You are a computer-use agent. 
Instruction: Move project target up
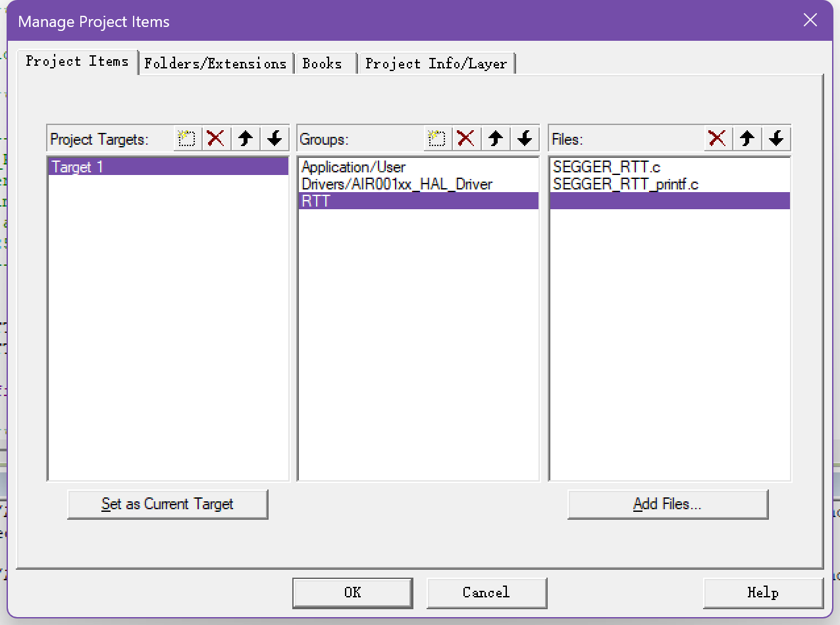tap(246, 139)
